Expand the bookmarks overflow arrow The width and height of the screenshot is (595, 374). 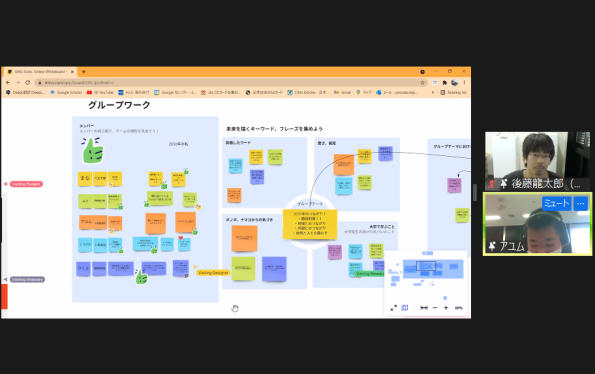[x=433, y=93]
